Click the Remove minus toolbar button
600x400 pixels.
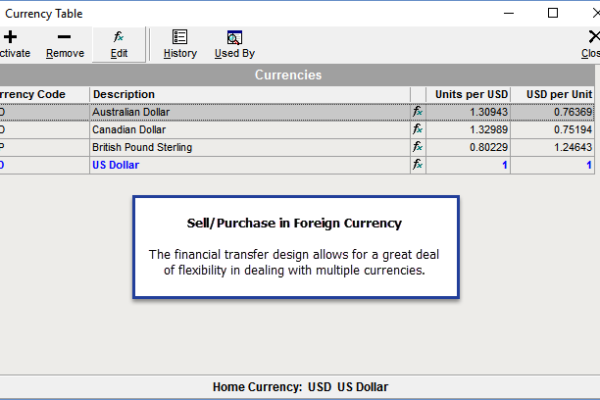65,44
